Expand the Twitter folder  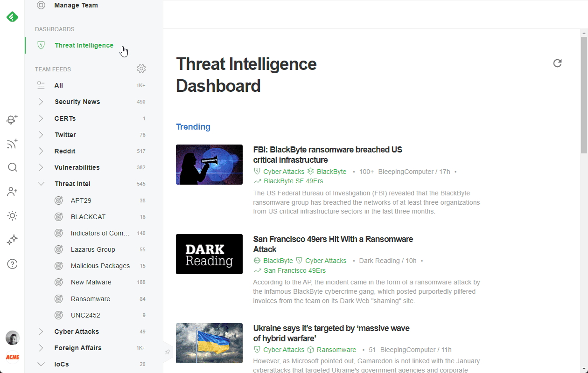pos(41,135)
